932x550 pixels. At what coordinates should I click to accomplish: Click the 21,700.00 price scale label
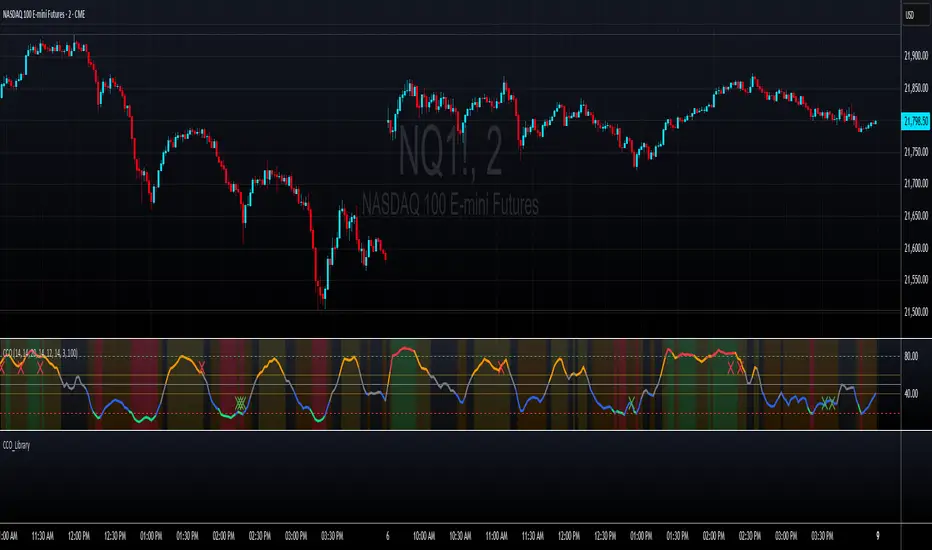pos(916,184)
